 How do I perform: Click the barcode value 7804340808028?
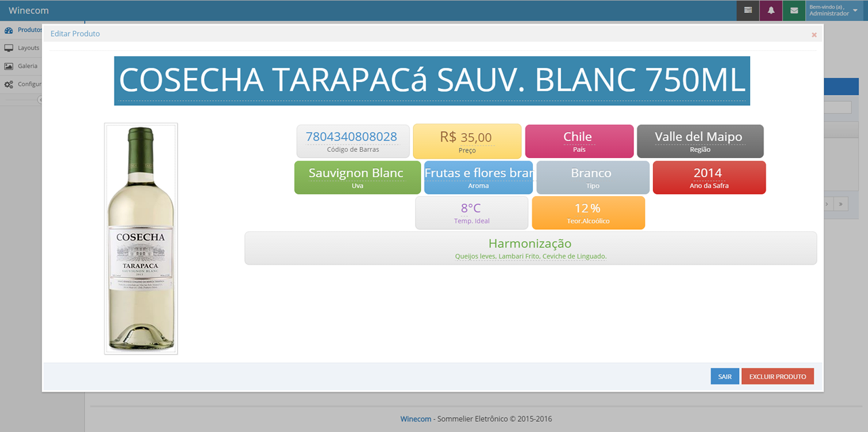(x=351, y=137)
